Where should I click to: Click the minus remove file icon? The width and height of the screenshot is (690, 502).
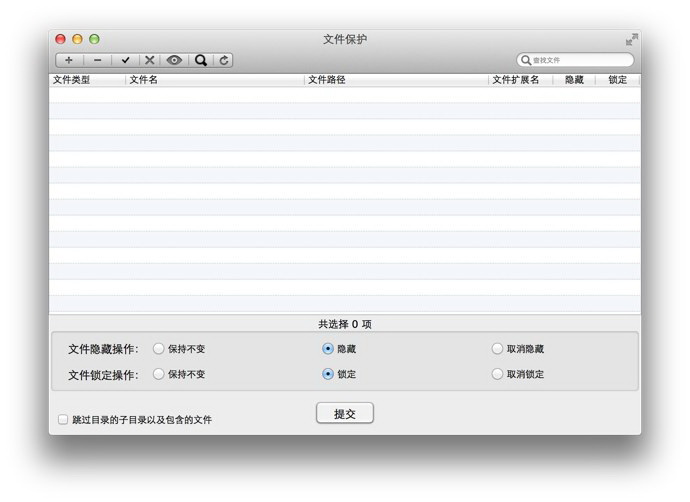coord(97,60)
